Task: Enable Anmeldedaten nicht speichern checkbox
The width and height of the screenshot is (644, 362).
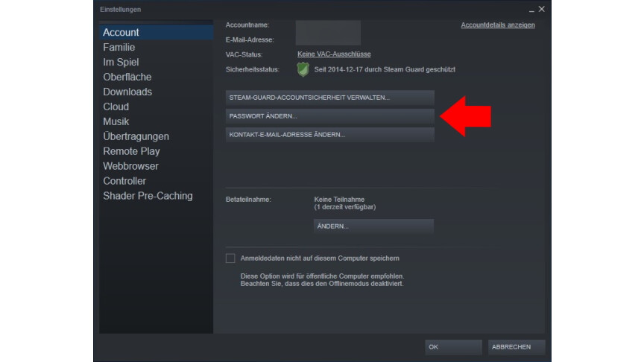Action: 230,258
